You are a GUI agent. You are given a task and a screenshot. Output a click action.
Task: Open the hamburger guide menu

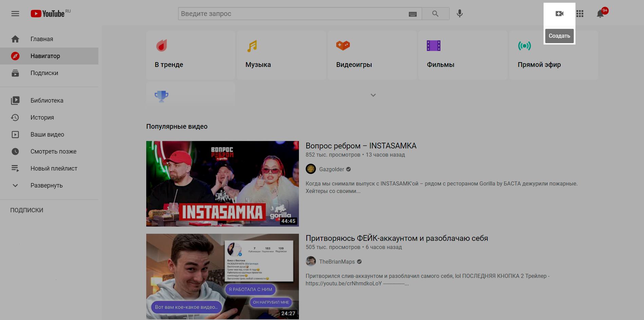15,14
